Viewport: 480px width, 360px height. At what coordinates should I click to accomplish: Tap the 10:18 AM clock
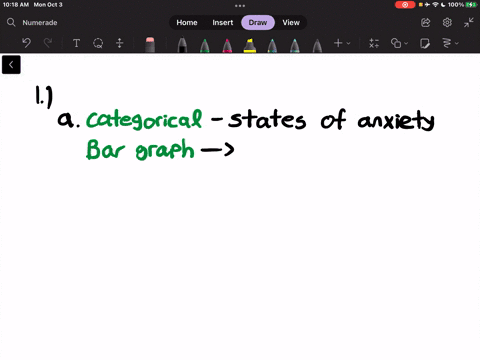click(x=16, y=5)
